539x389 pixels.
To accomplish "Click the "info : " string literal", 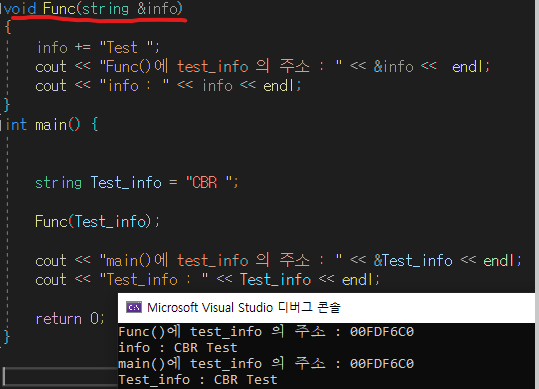I will click(134, 86).
